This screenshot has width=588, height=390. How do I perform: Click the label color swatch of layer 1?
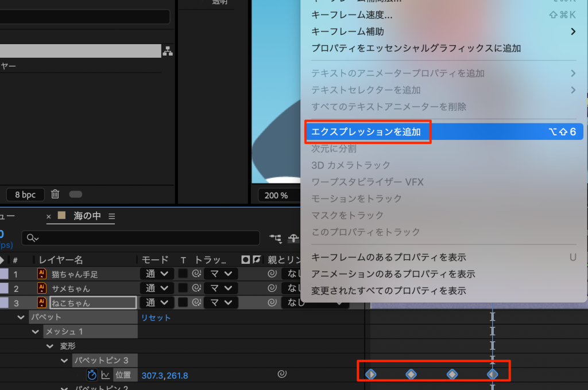coord(5,274)
